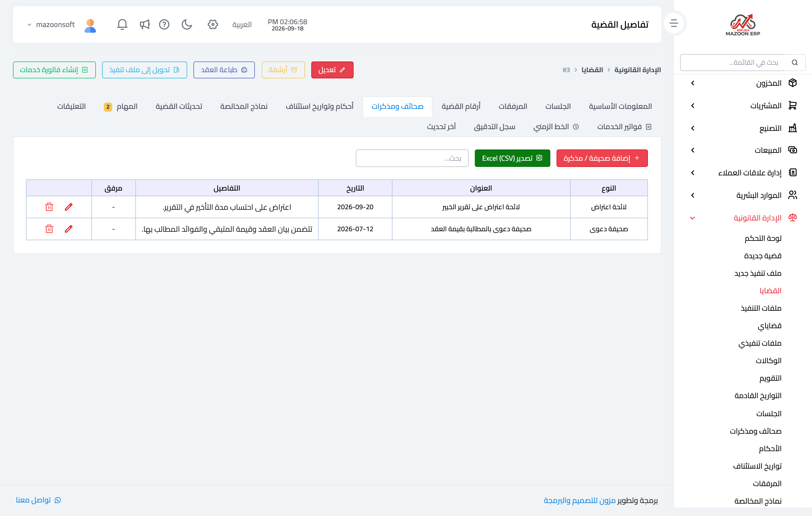Screen dimensions: 812x516
Task: Click the التصنيع factory icon
Action: click(793, 128)
